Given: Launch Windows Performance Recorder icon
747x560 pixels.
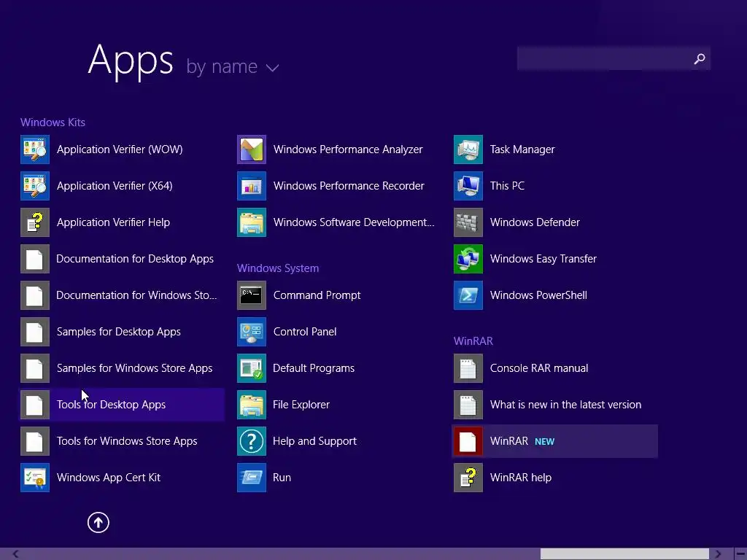Looking at the screenshot, I should 252,186.
